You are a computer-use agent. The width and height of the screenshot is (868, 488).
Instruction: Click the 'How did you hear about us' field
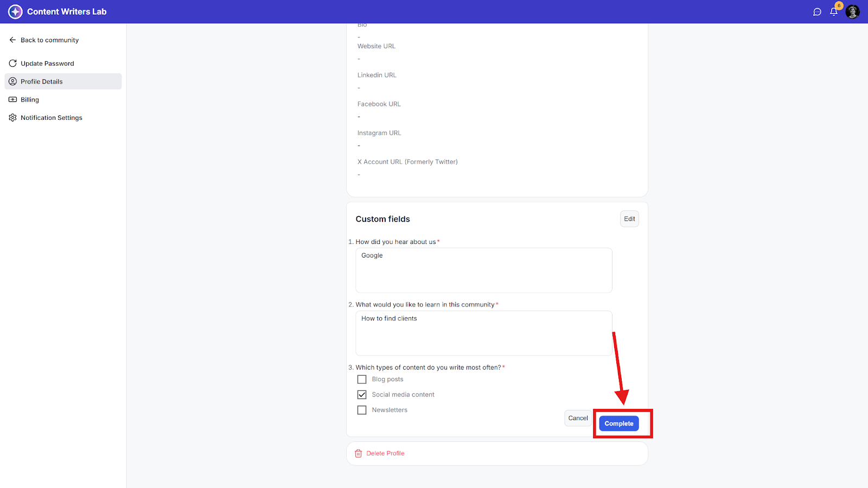click(483, 270)
